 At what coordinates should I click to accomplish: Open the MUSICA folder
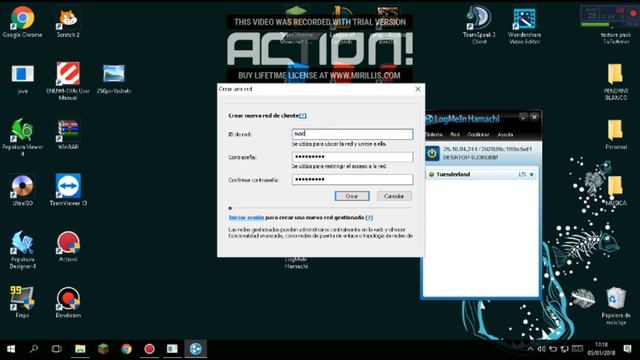[x=616, y=191]
